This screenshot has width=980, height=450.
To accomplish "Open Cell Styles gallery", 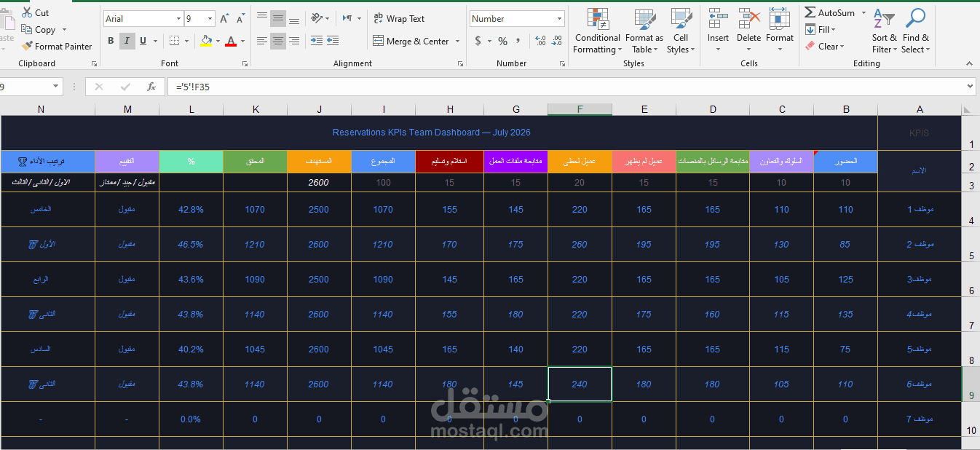I will coord(681,31).
